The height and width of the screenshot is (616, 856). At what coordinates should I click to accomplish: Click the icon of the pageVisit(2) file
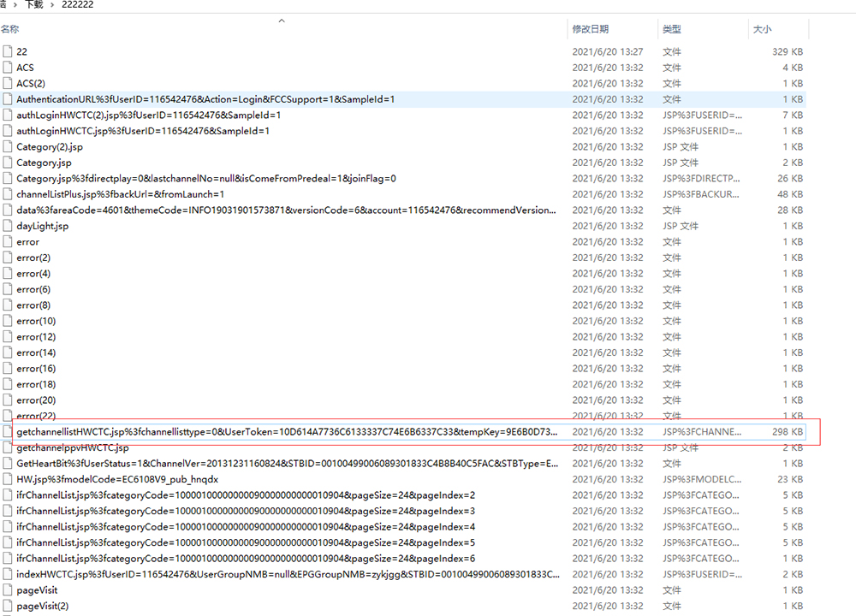[x=8, y=607]
